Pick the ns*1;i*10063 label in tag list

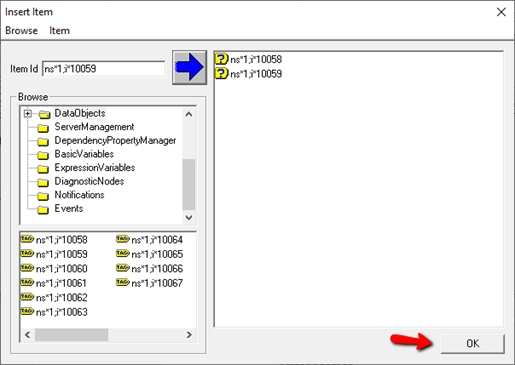61,312
